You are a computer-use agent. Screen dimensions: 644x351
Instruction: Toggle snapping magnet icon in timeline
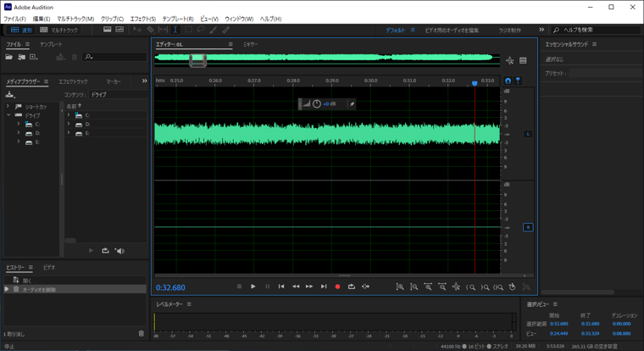click(508, 81)
